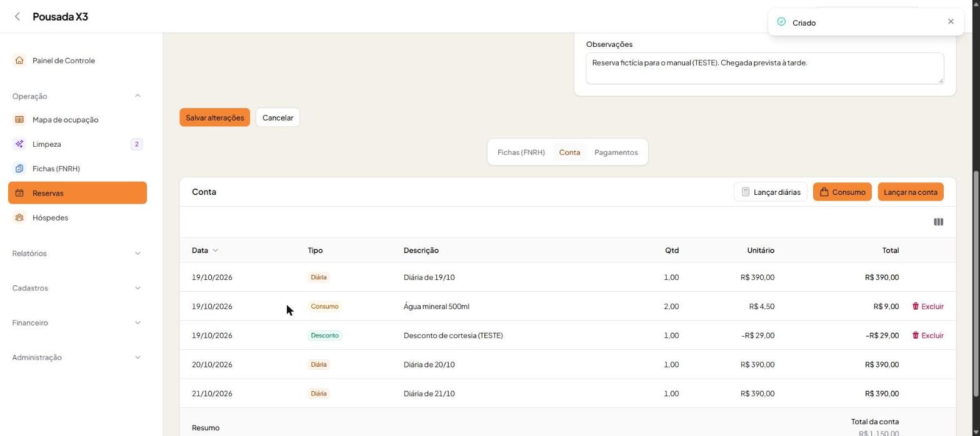Click the Criado success check icon

coord(781,22)
